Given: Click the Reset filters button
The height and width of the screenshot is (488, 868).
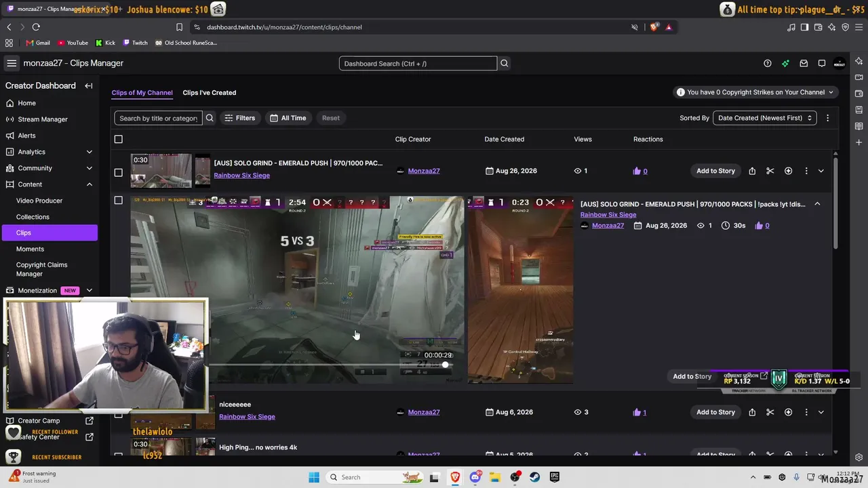Looking at the screenshot, I should (x=331, y=118).
